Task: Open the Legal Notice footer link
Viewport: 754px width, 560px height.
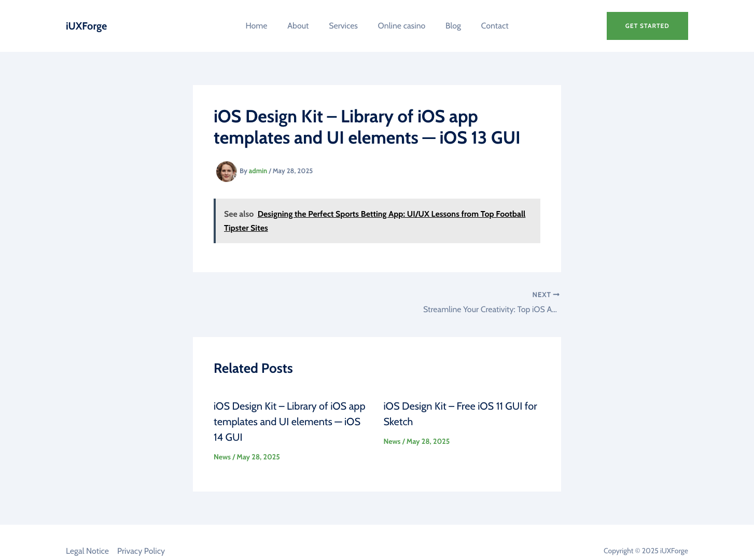Action: pos(87,551)
